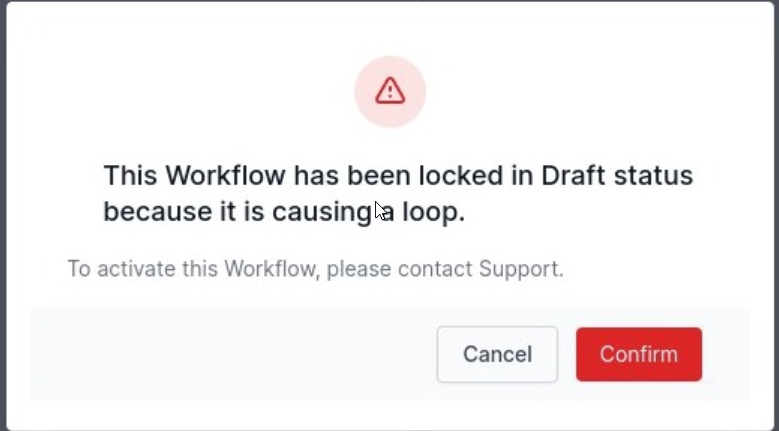This screenshot has height=431, width=779.
Task: Click 'status' at end of heading line
Action: [654, 175]
